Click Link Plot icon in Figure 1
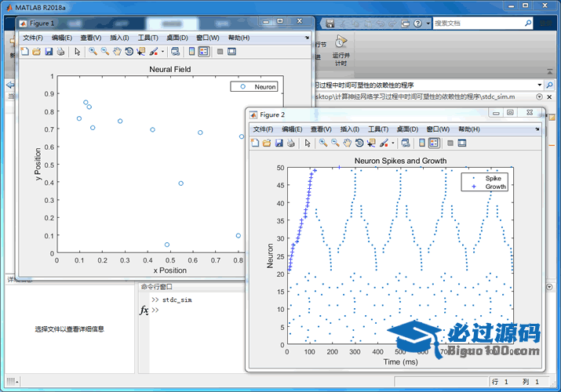The image size is (561, 392). click(175, 52)
